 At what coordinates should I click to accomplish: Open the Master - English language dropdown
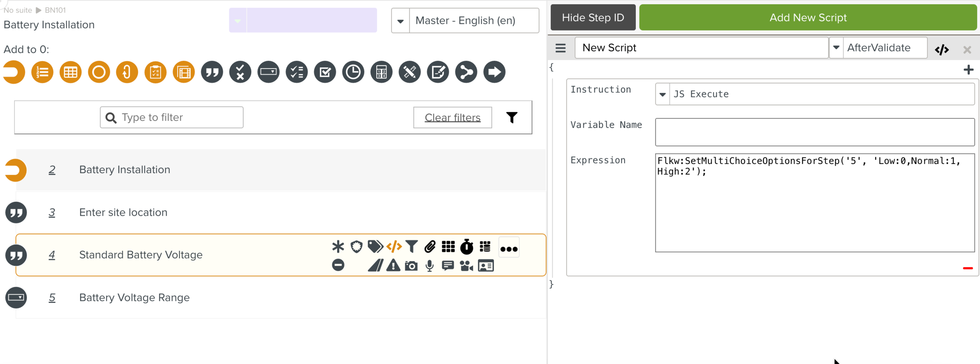400,21
